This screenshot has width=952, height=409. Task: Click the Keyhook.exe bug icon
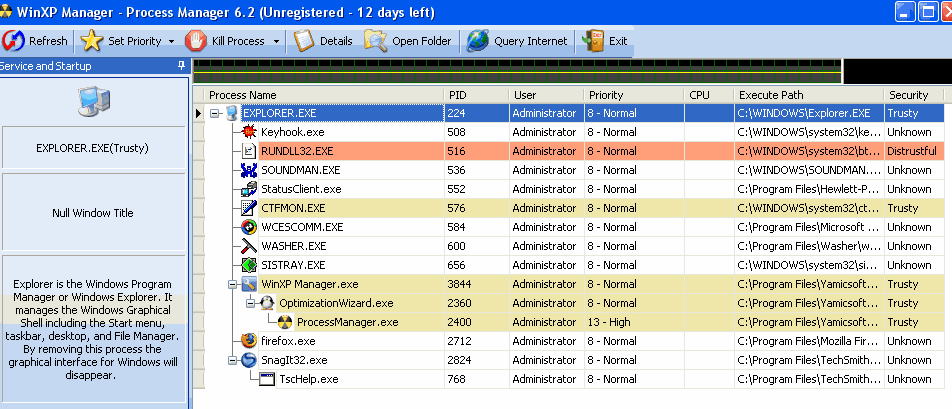coord(249,132)
